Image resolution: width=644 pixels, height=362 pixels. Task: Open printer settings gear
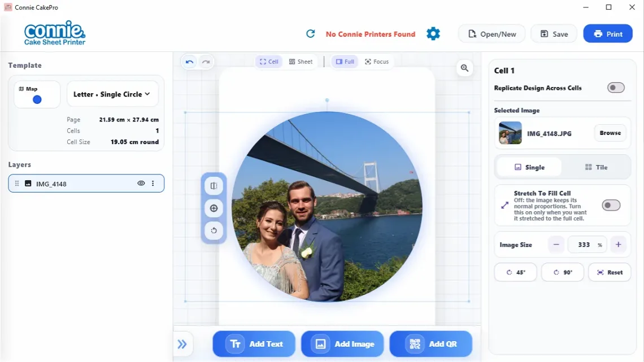coord(433,34)
